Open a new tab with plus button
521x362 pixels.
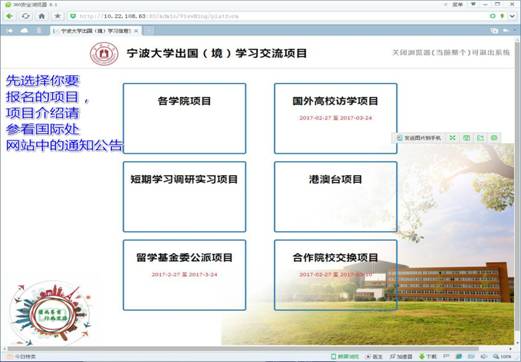click(x=148, y=31)
